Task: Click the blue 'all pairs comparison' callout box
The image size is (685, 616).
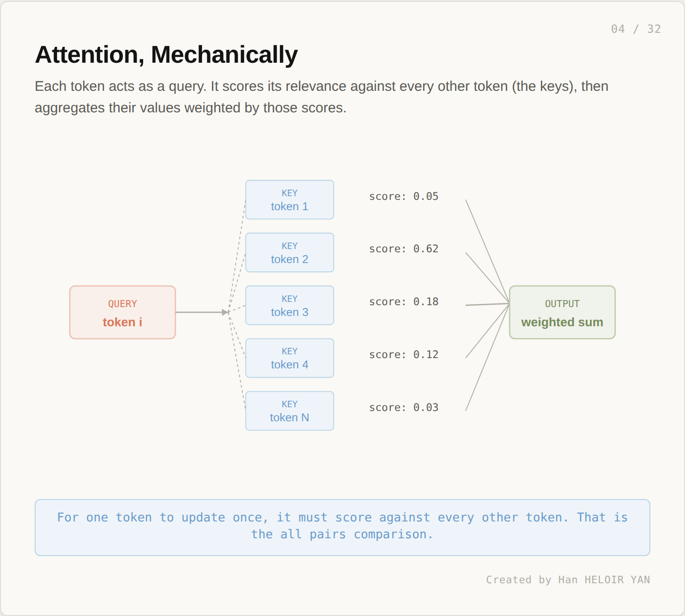Action: pos(342,528)
